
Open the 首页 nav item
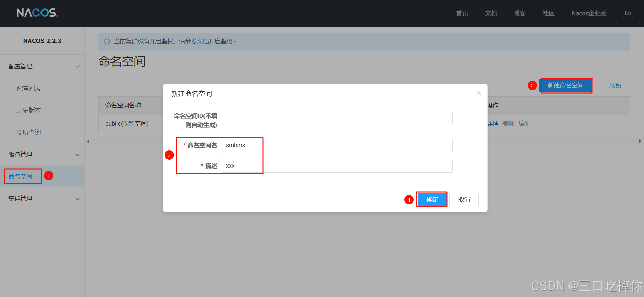[x=462, y=13]
